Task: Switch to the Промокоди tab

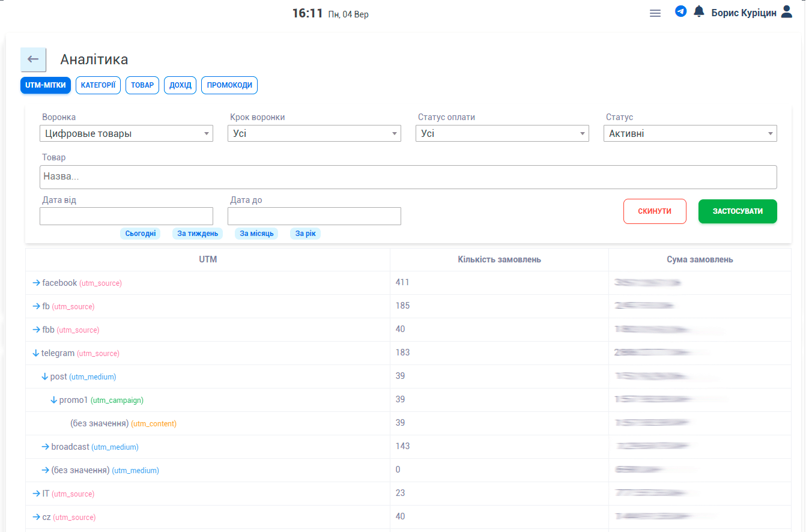Action: [x=229, y=85]
